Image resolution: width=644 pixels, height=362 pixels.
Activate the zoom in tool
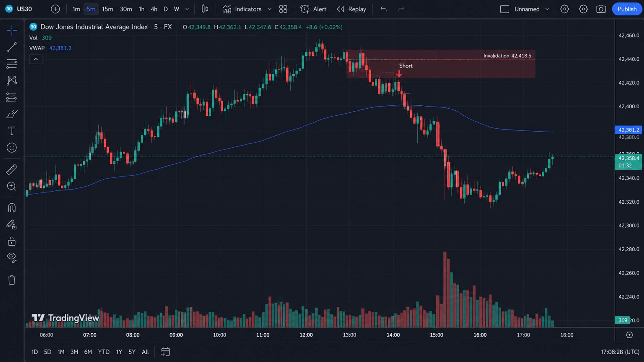click(x=12, y=186)
